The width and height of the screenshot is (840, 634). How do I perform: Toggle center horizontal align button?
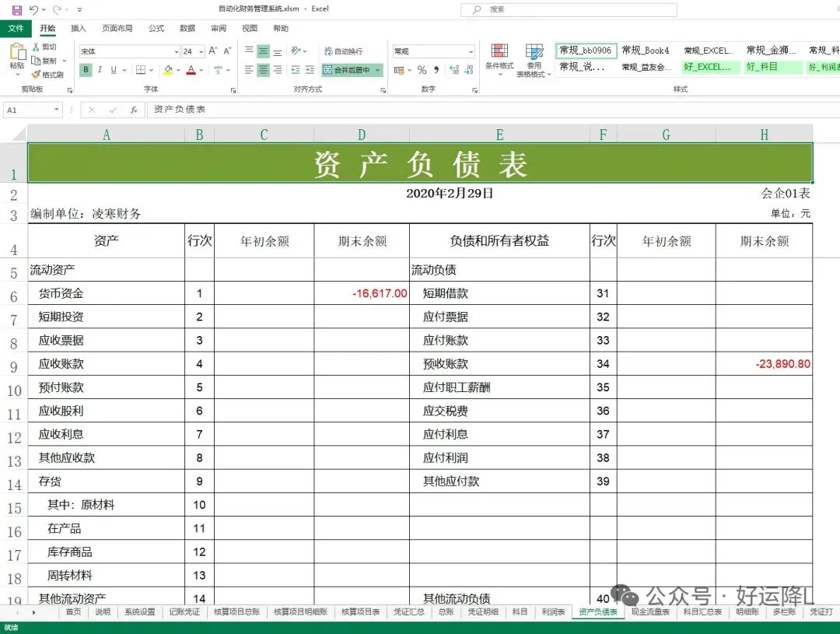pos(263,70)
